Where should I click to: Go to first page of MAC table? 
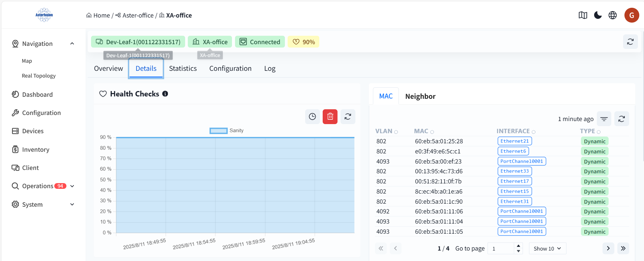click(x=381, y=249)
